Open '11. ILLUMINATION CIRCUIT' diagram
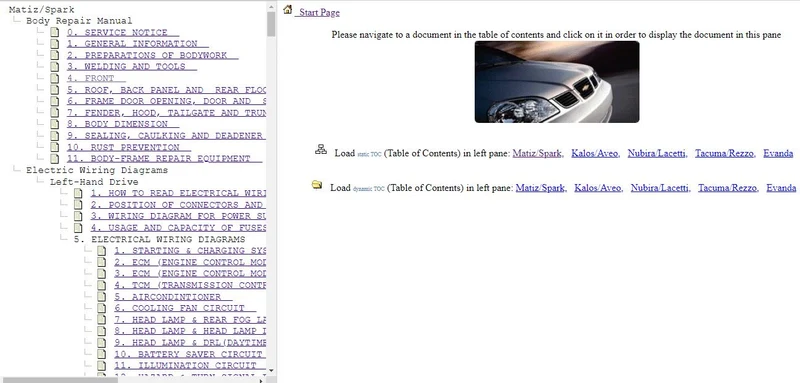800x383 pixels. tap(190, 365)
